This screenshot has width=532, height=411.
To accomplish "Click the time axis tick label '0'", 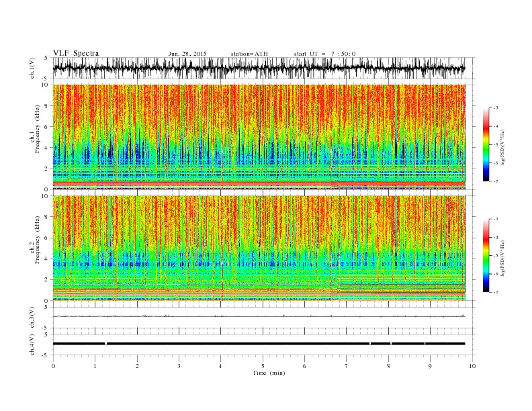I will pos(53,366).
